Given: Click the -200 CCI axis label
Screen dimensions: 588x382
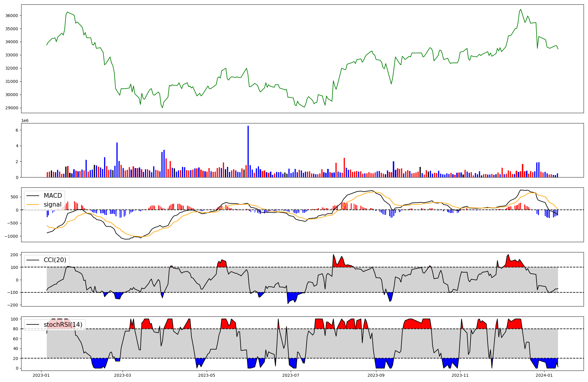Looking at the screenshot, I should coord(13,305).
